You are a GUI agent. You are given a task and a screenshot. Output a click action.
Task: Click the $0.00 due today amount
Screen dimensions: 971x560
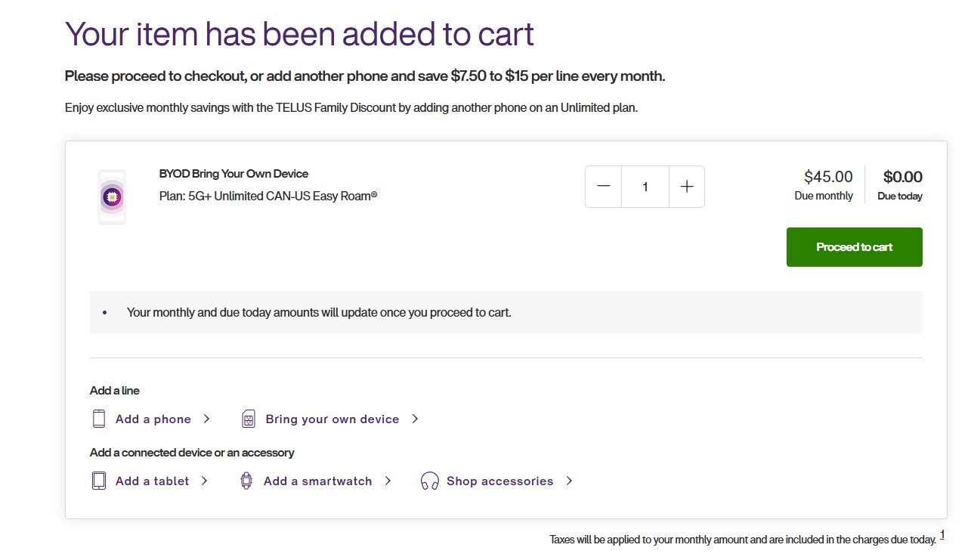tap(903, 177)
